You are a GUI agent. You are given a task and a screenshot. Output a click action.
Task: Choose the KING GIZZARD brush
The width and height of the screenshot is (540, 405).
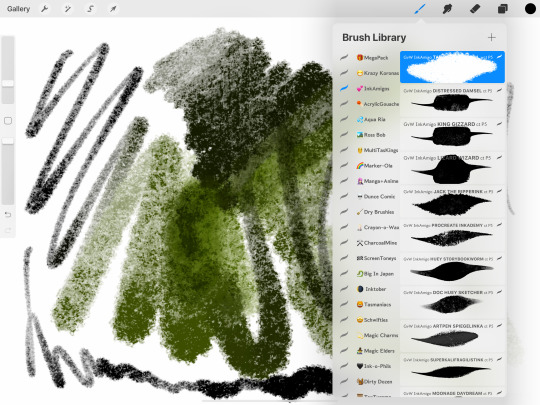(452, 134)
